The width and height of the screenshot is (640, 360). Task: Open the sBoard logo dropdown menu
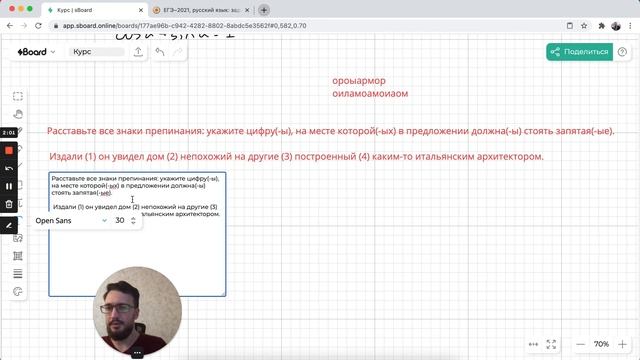36,52
